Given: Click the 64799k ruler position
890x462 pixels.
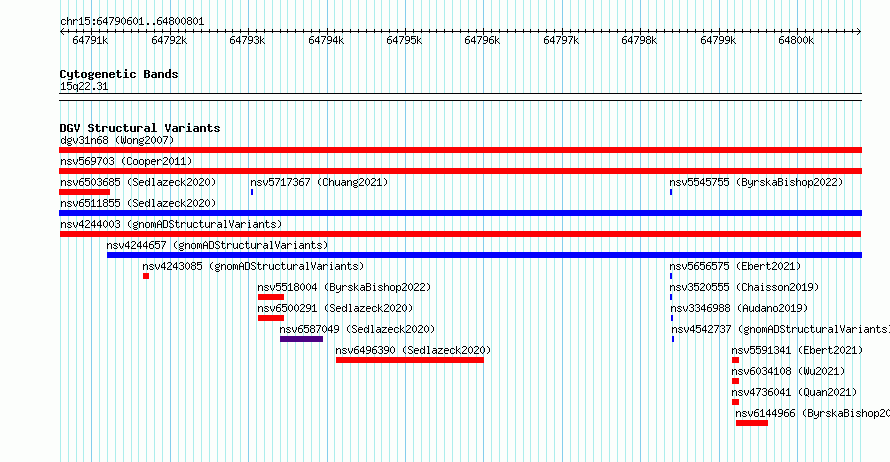Looking at the screenshot, I should [718, 40].
